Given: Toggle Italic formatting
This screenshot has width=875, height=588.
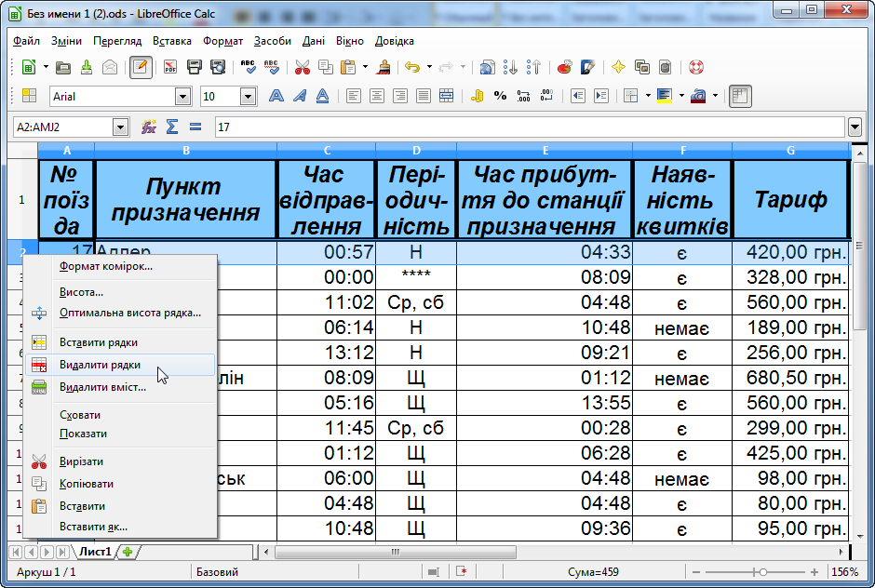Looking at the screenshot, I should pos(299,96).
